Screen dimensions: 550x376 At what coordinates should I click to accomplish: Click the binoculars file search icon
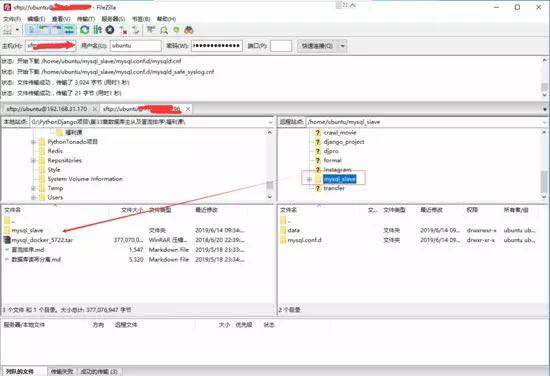click(x=189, y=30)
